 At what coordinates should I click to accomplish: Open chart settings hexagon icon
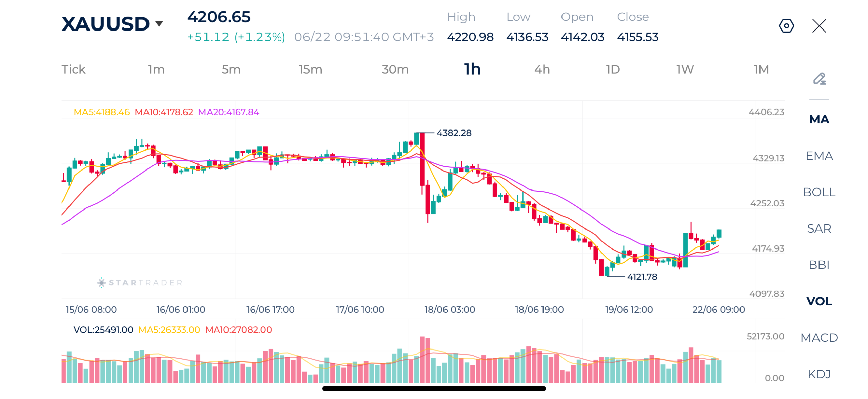pyautogui.click(x=786, y=26)
